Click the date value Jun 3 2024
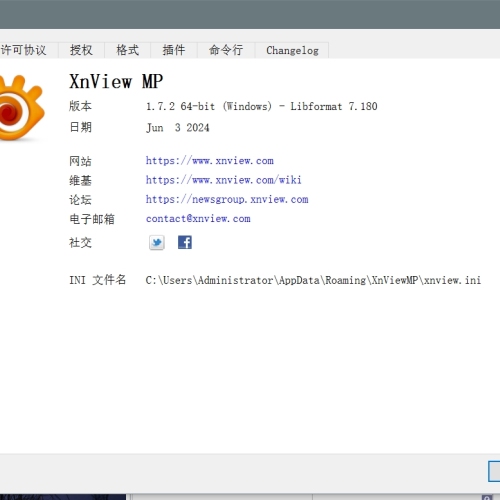The width and height of the screenshot is (500, 500). coord(178,128)
